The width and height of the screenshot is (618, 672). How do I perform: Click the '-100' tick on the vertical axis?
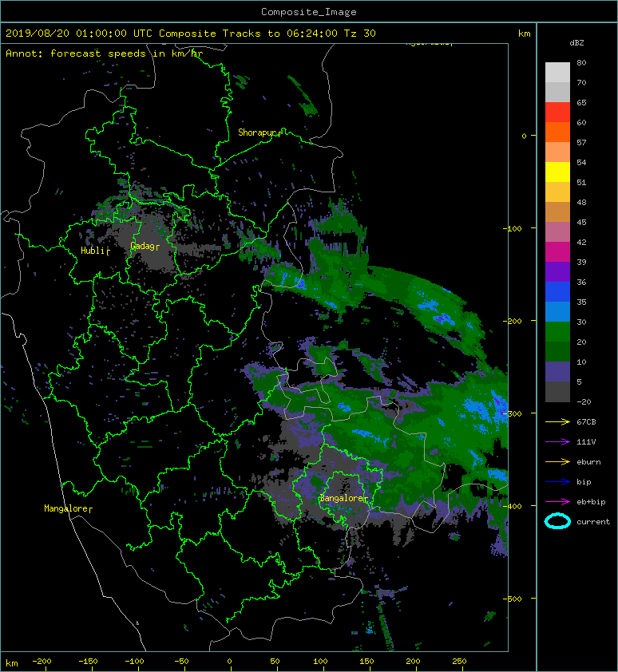click(513, 228)
